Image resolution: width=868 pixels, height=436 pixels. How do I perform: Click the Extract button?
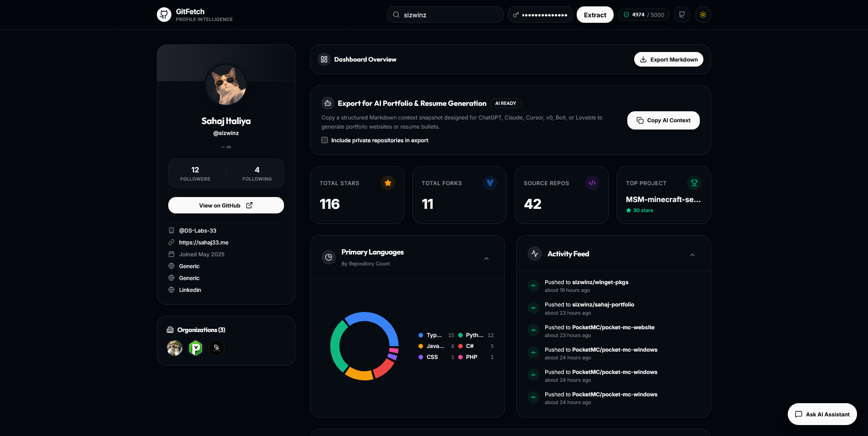pyautogui.click(x=595, y=15)
